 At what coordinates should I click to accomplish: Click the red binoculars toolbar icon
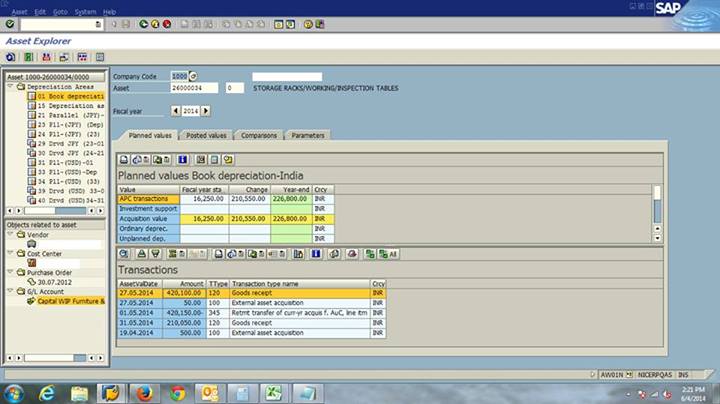point(46,57)
